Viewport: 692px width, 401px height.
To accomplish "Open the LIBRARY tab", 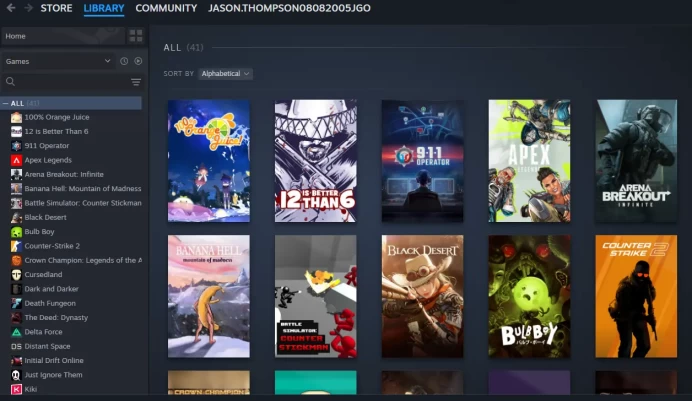I will (104, 8).
